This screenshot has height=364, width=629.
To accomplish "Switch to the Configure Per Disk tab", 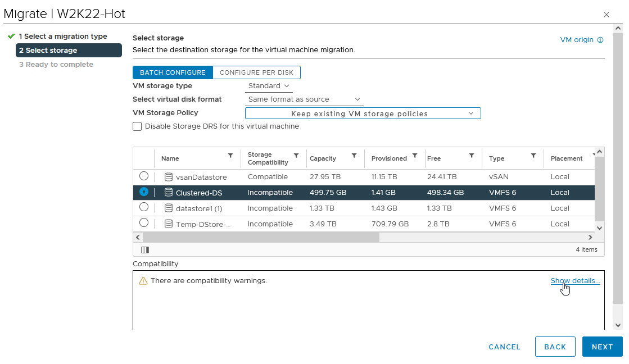I will point(256,72).
